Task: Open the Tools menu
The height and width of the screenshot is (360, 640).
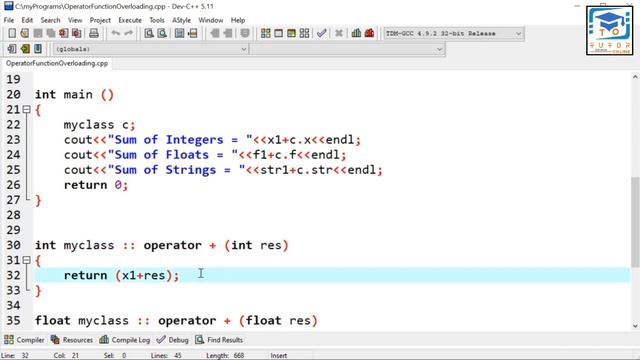Action: point(157,20)
